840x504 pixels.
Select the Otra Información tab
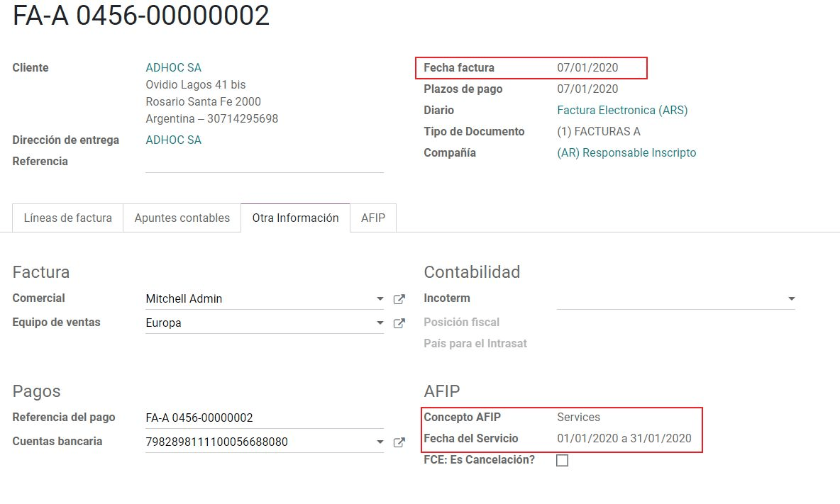[x=295, y=218]
